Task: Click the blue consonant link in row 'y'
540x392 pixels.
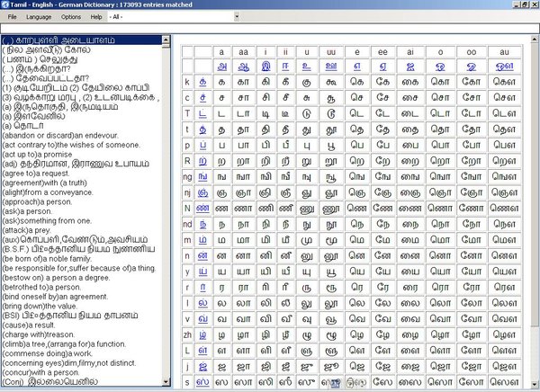Action: 202,271
